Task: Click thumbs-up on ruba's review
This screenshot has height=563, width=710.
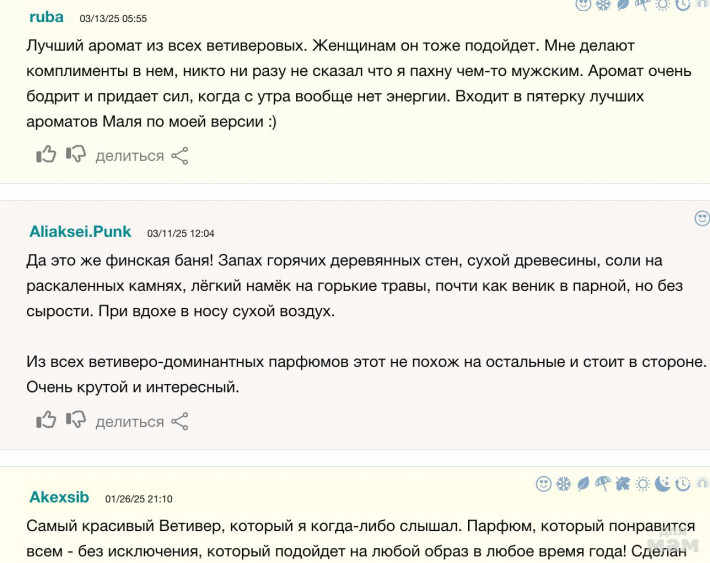Action: [46, 154]
